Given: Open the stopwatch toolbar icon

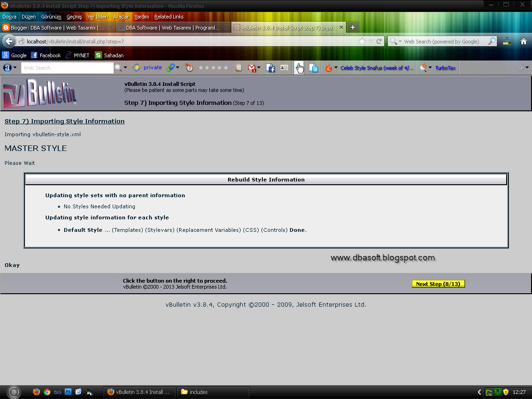Looking at the screenshot, I should pyautogui.click(x=189, y=68).
